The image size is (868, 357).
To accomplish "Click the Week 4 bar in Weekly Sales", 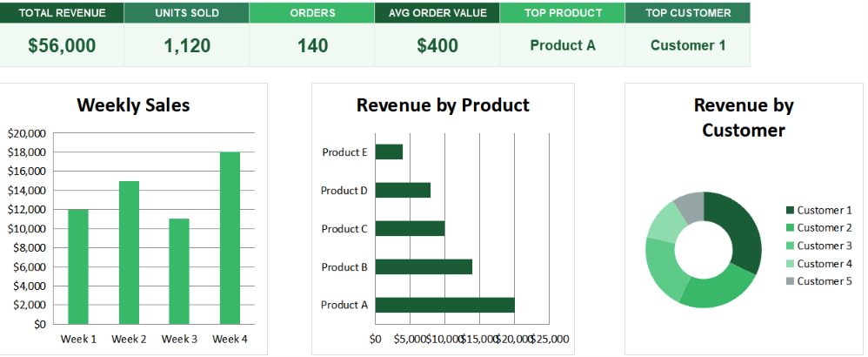I will pyautogui.click(x=230, y=238).
